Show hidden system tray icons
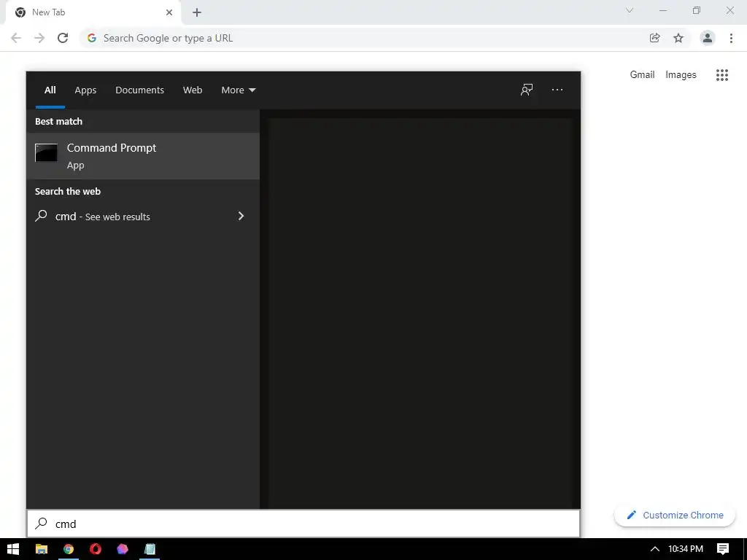Viewport: 747px width, 560px height. click(x=655, y=549)
